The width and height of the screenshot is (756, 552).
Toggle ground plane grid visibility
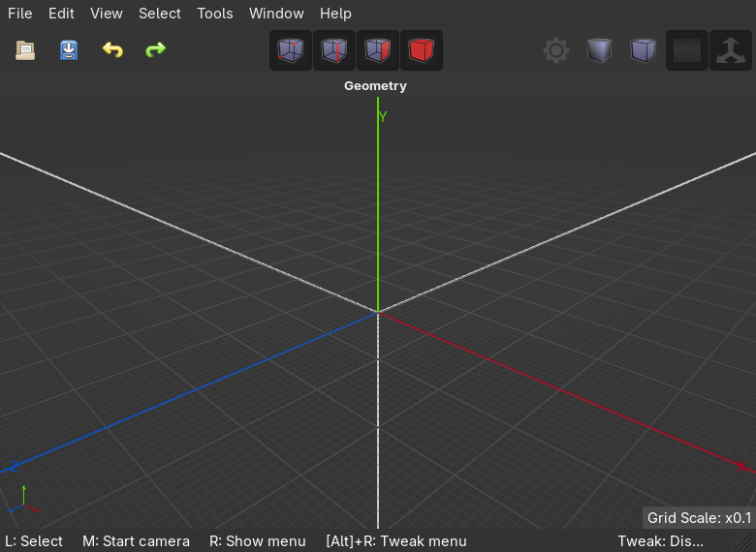[686, 50]
